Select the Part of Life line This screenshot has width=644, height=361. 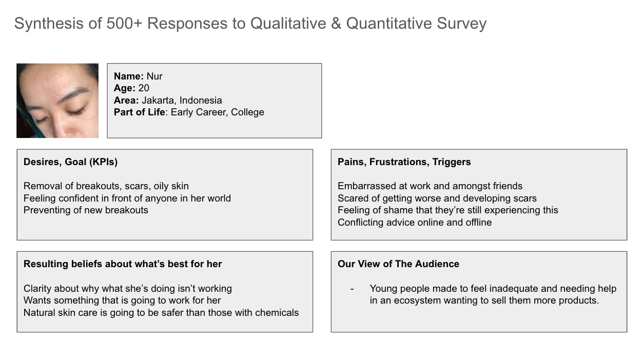[189, 112]
